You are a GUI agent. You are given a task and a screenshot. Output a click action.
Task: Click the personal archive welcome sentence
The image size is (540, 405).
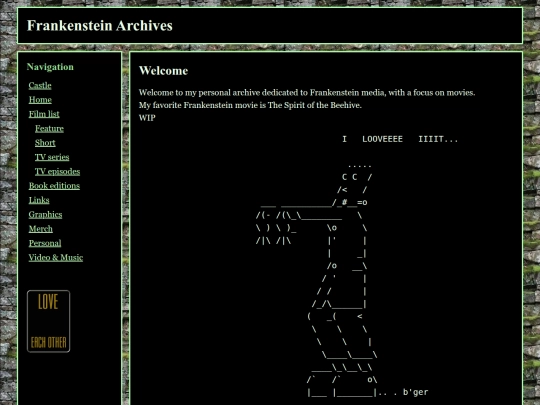tap(307, 93)
